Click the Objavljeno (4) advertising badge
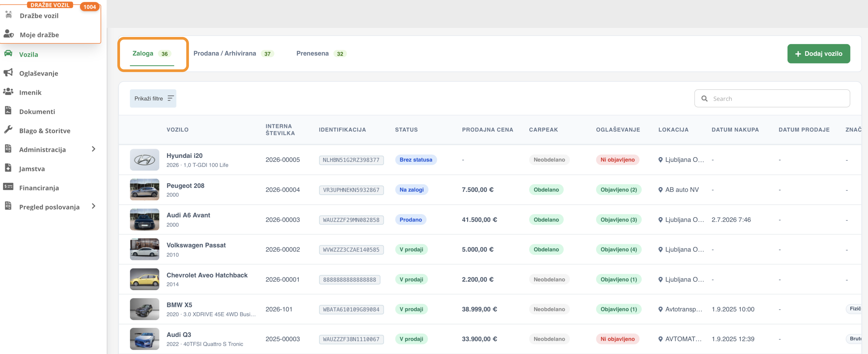This screenshot has width=868, height=354. coord(619,249)
